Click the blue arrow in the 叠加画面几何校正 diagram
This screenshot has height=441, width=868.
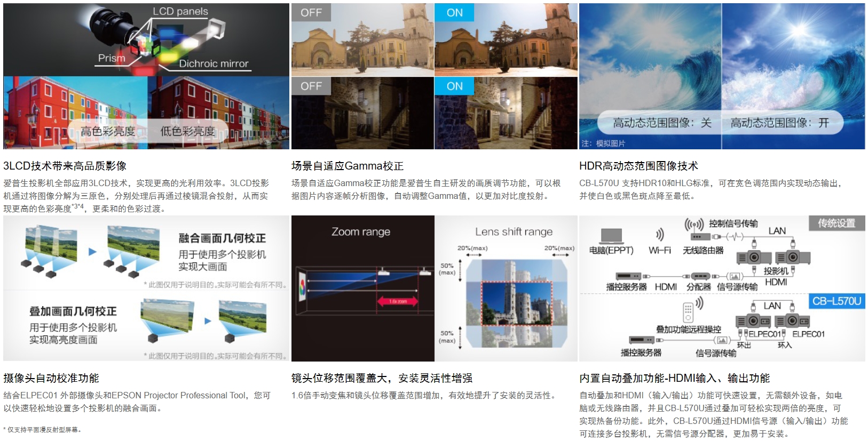coord(208,321)
